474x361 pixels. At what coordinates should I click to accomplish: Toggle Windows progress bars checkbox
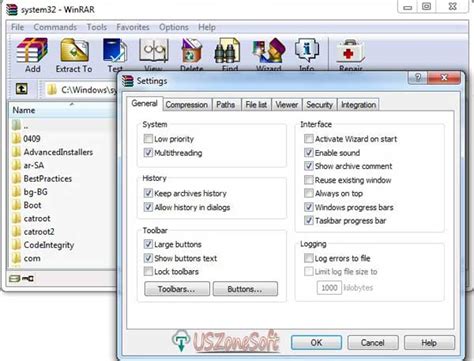pyautogui.click(x=309, y=207)
